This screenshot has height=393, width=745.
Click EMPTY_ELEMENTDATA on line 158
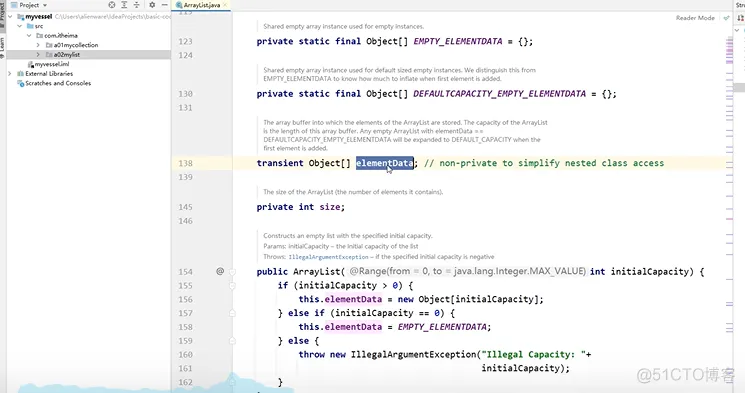(x=442, y=326)
